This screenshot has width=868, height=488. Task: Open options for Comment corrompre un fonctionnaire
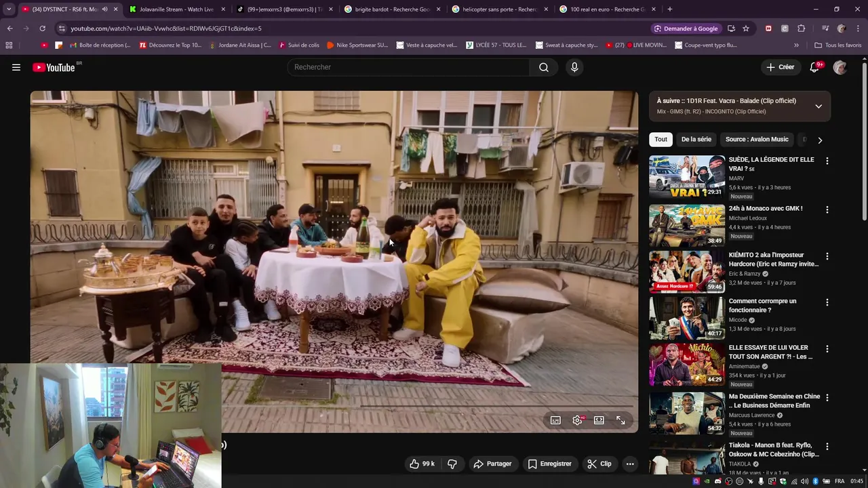(x=827, y=302)
